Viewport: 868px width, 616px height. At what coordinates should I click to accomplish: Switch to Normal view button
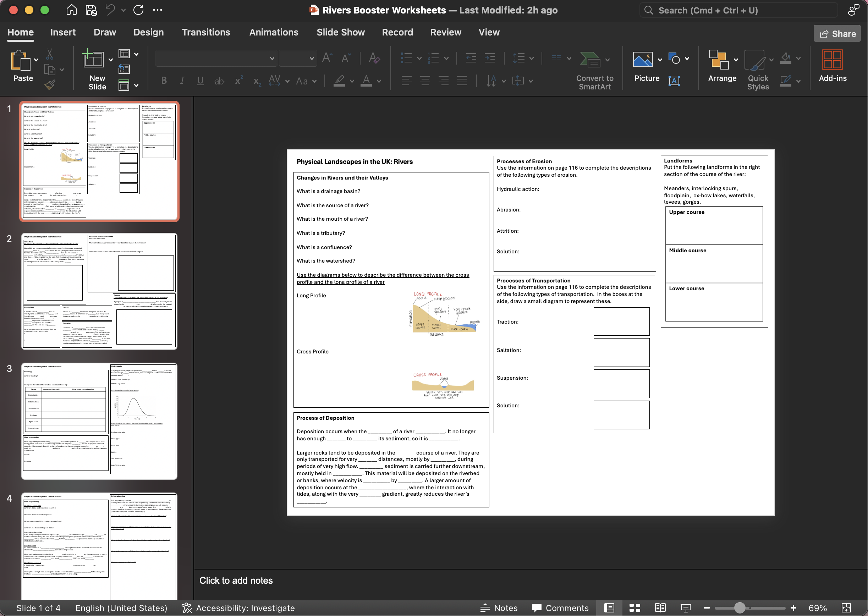click(x=609, y=607)
